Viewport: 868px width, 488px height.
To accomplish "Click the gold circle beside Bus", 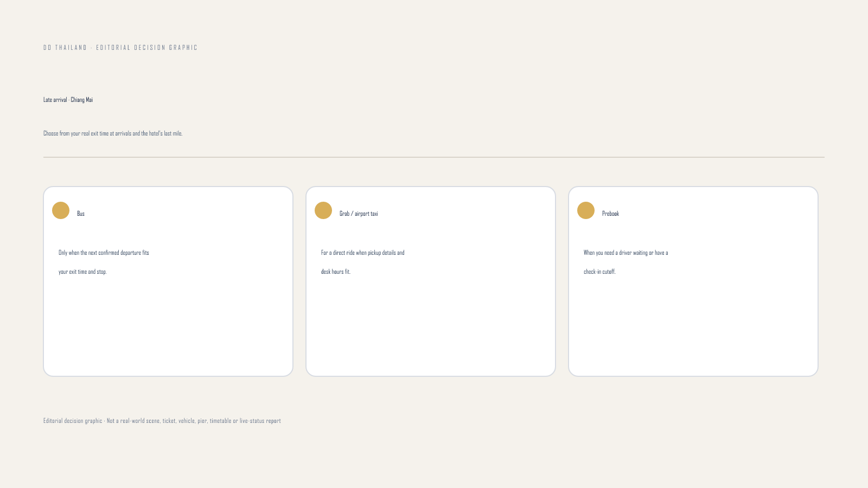I will [61, 210].
